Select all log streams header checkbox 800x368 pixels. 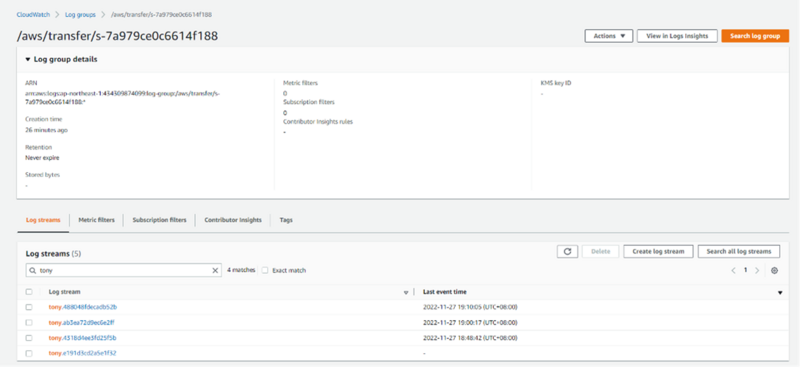coord(29,292)
